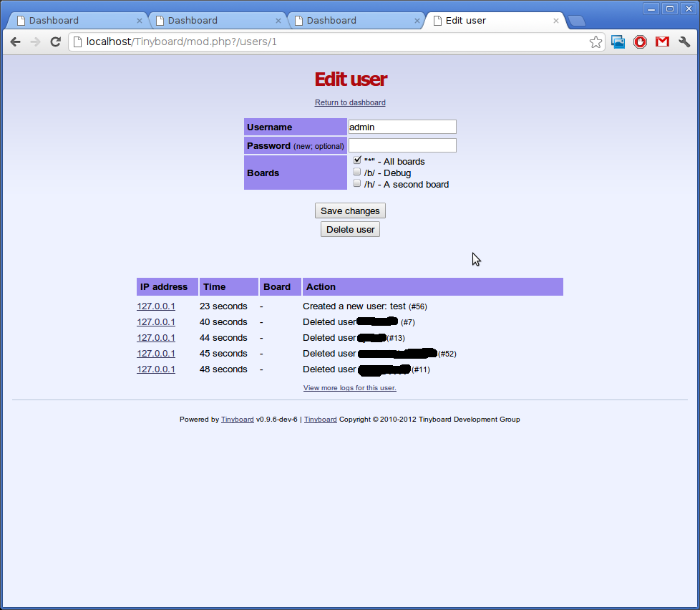Open a new tab with the tab button
Viewport: 700px width, 610px height.
576,20
